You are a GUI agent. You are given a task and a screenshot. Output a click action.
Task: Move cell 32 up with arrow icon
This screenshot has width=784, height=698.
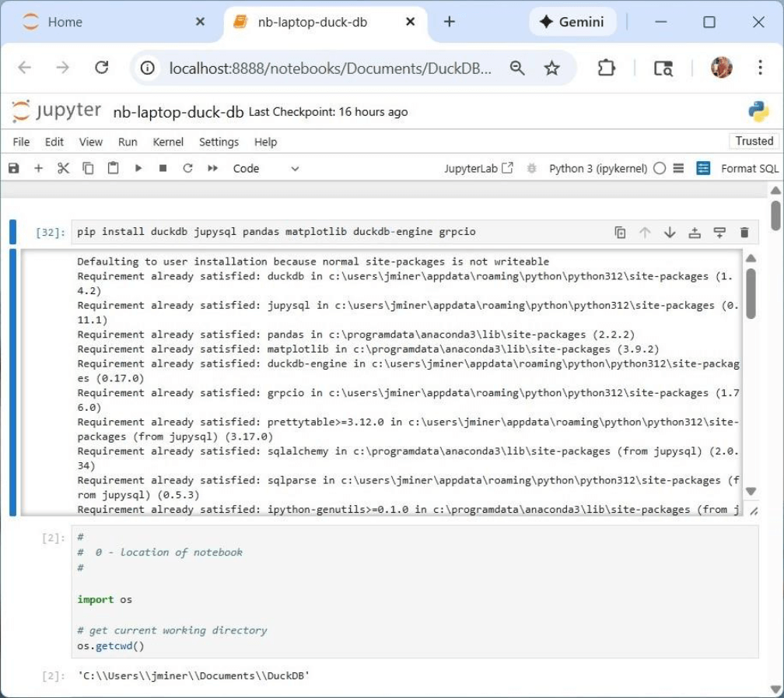pos(645,232)
